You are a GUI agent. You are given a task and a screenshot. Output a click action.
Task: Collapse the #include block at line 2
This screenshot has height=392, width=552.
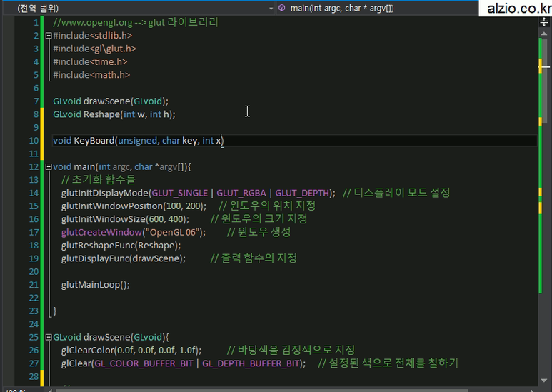pyautogui.click(x=49, y=36)
